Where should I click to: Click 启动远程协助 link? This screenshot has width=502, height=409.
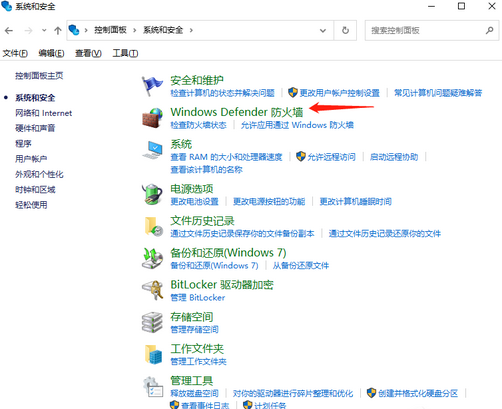(394, 157)
